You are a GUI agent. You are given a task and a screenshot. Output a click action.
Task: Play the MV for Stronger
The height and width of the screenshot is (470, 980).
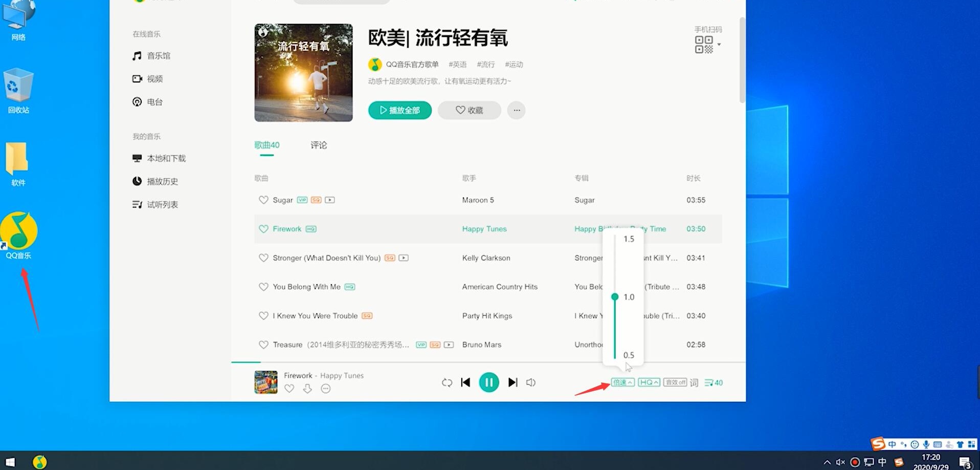(x=404, y=258)
